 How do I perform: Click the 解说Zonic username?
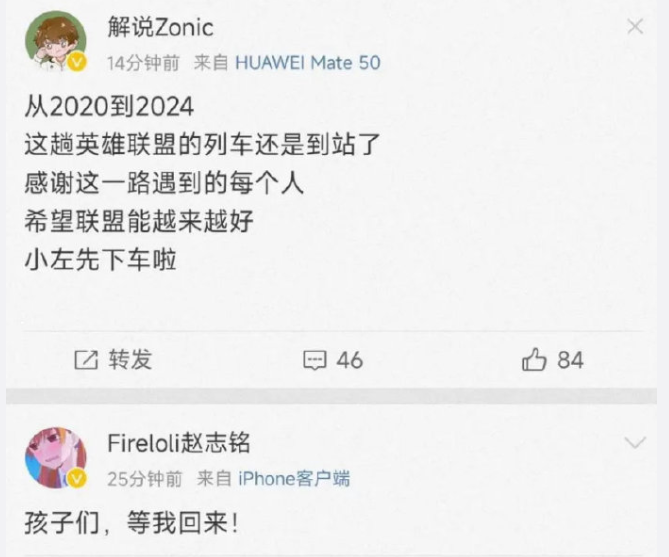coord(160,27)
